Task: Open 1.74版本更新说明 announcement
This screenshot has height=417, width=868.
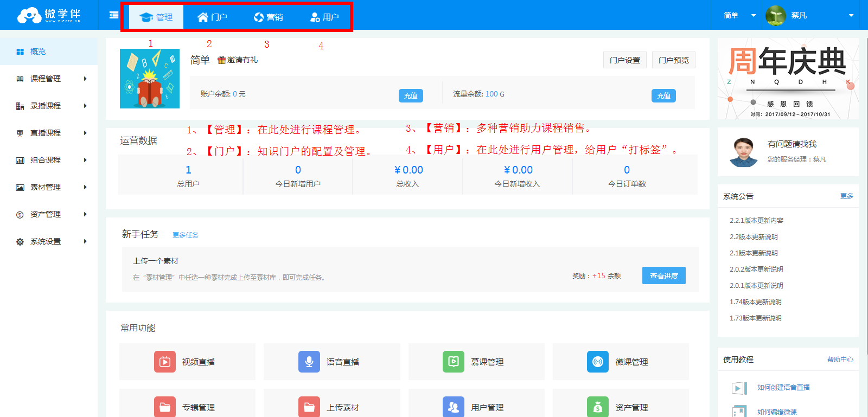Action: point(756,302)
